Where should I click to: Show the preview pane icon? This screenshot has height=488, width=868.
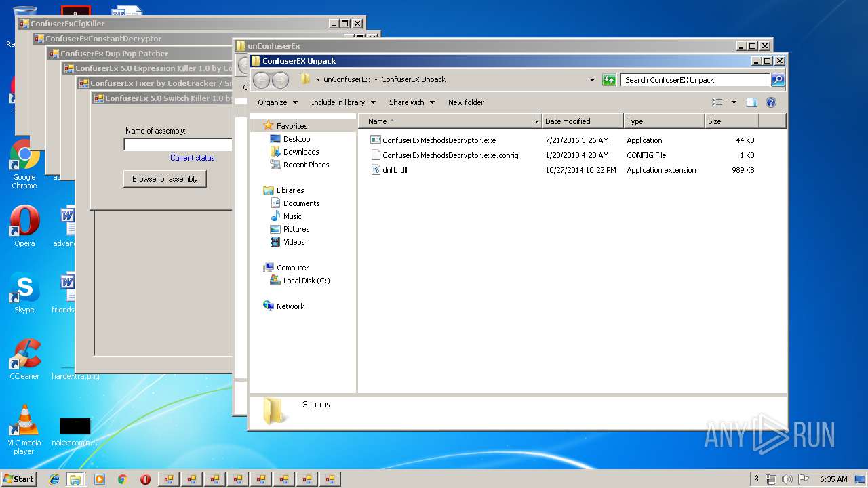point(751,102)
